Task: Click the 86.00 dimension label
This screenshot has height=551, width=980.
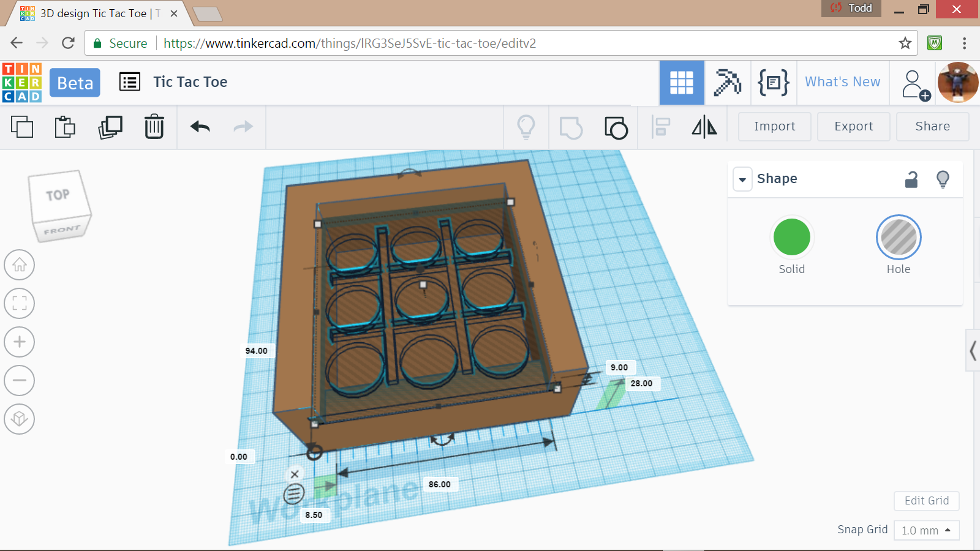Action: (440, 484)
